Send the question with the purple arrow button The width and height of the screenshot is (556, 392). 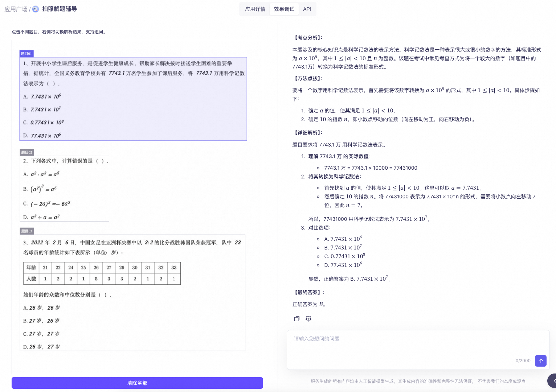(541, 360)
